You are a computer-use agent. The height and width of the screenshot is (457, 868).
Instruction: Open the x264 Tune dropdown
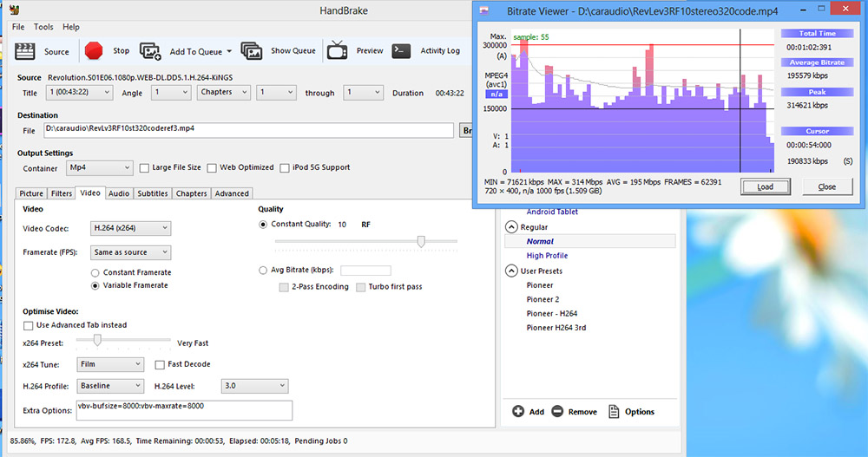(x=110, y=364)
